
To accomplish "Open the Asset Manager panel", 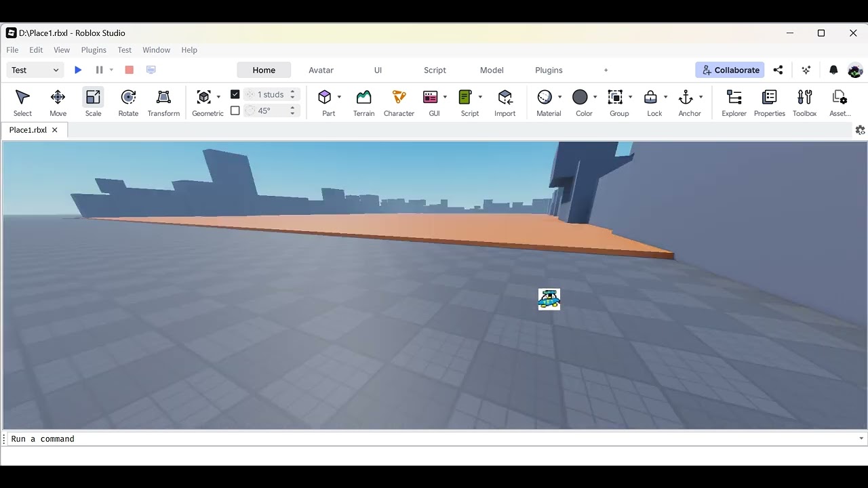I will coord(840,103).
